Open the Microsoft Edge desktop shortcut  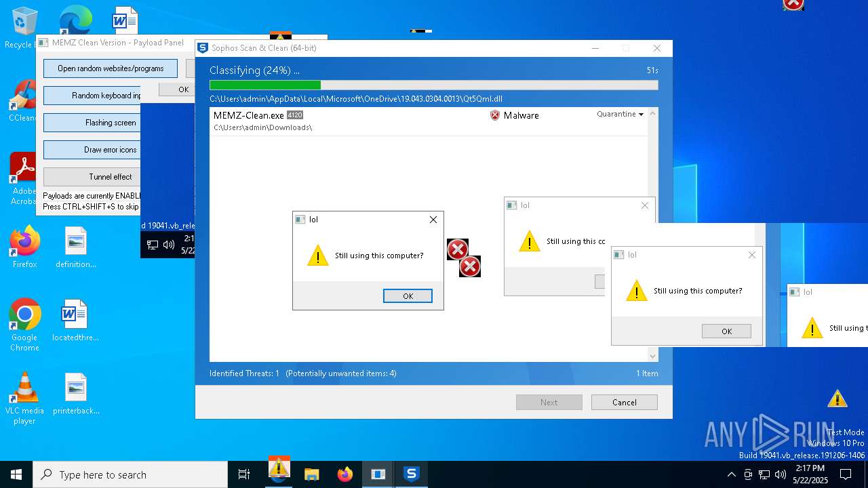click(x=75, y=20)
